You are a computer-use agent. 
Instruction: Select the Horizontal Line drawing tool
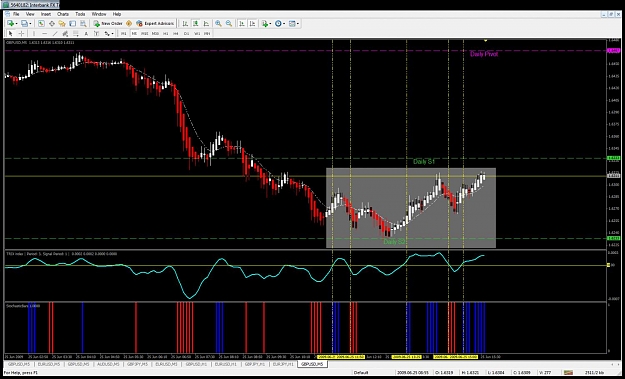click(x=45, y=33)
